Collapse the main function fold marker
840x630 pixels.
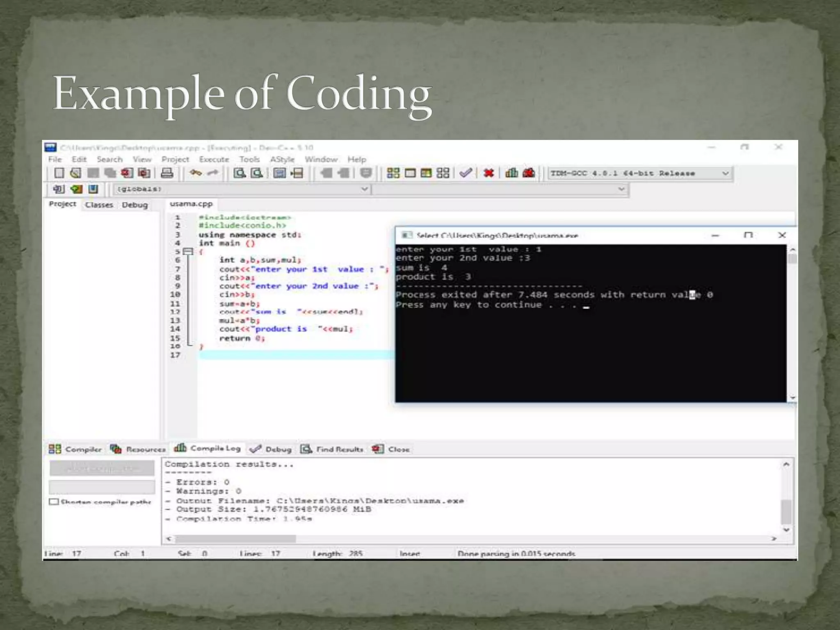[188, 251]
